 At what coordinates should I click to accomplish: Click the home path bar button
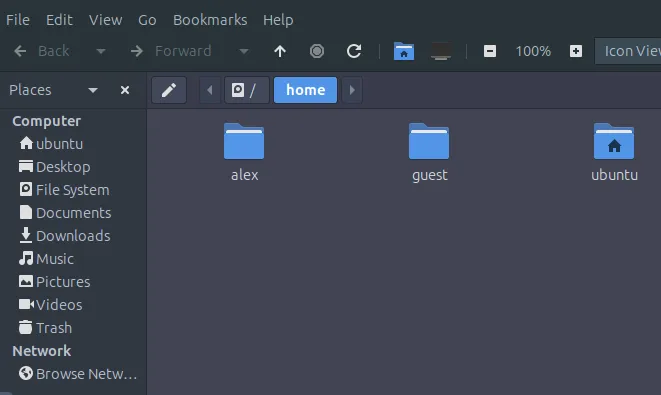tap(305, 90)
